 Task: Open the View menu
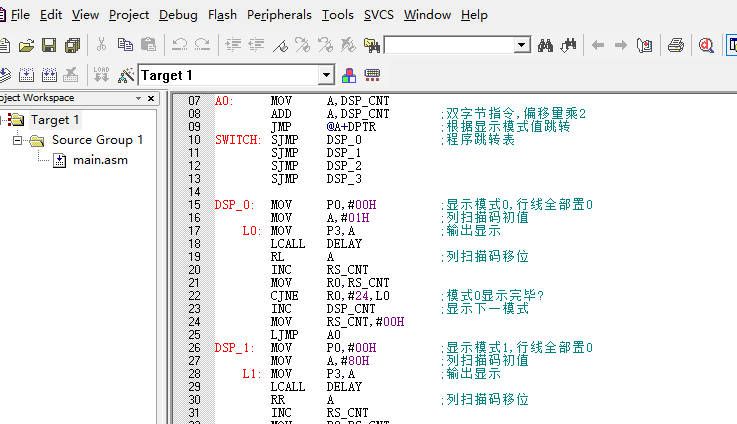coord(85,15)
